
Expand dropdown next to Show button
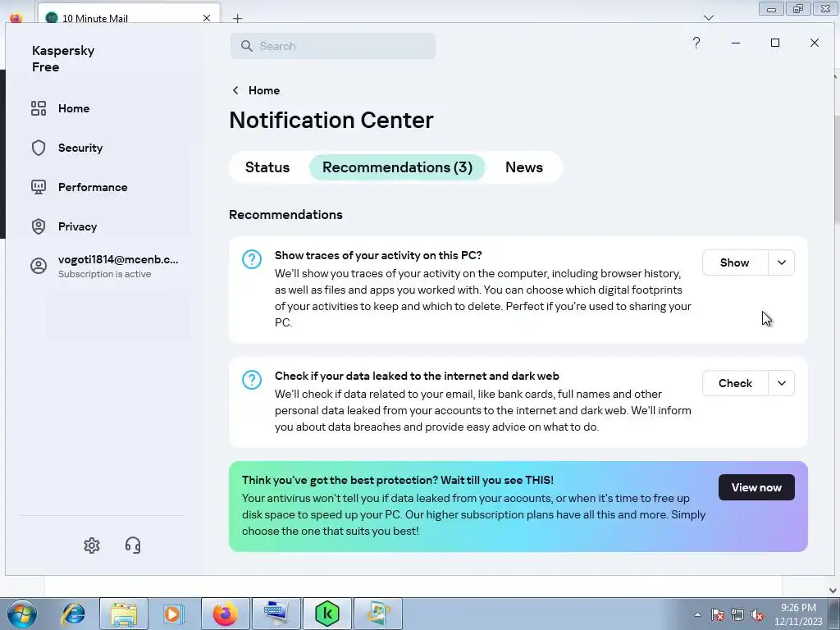coord(782,262)
